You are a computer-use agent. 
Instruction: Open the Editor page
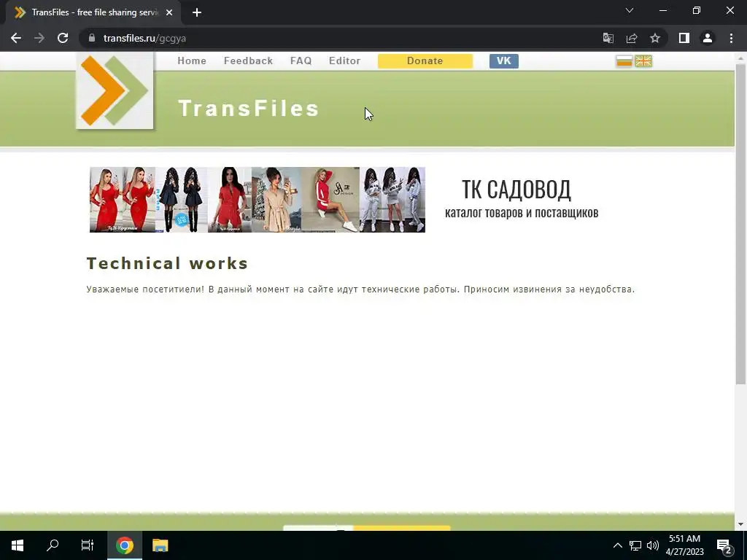(x=344, y=61)
